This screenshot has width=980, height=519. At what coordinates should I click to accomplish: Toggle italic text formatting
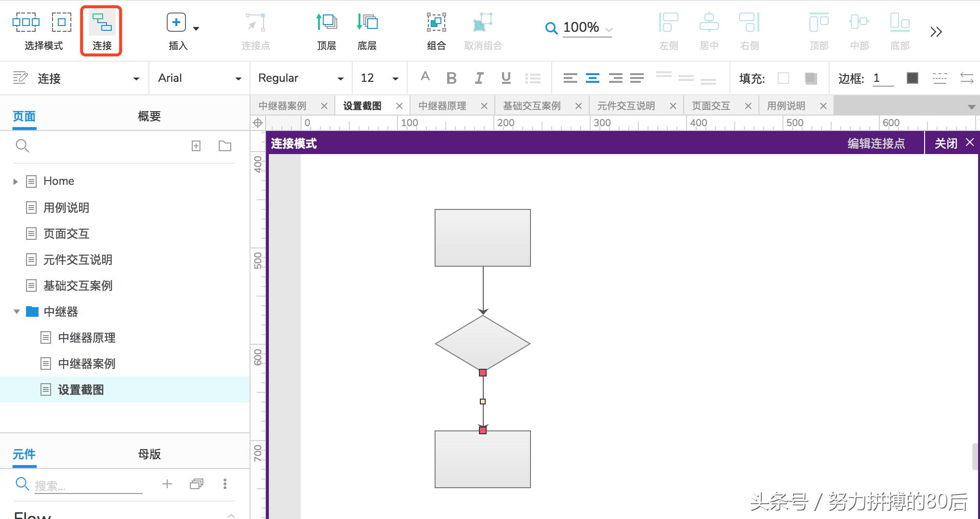[478, 78]
